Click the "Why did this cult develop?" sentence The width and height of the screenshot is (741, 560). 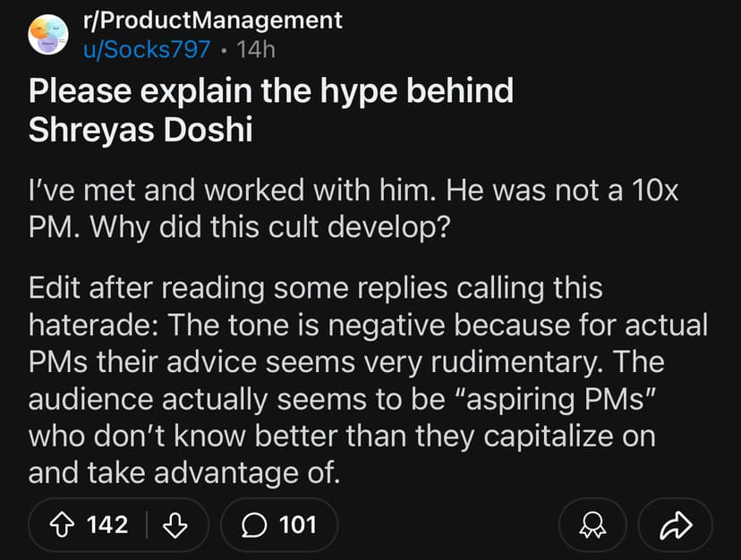tap(268, 220)
